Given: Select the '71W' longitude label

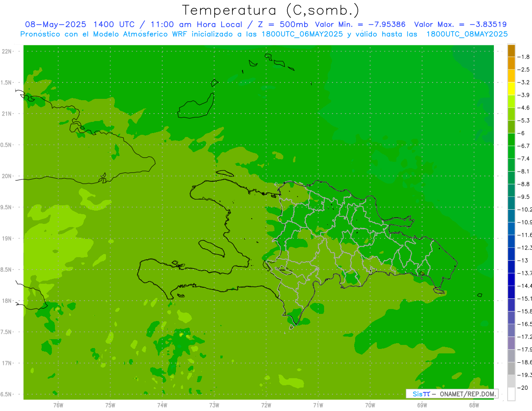Looking at the screenshot, I should coord(318,405).
